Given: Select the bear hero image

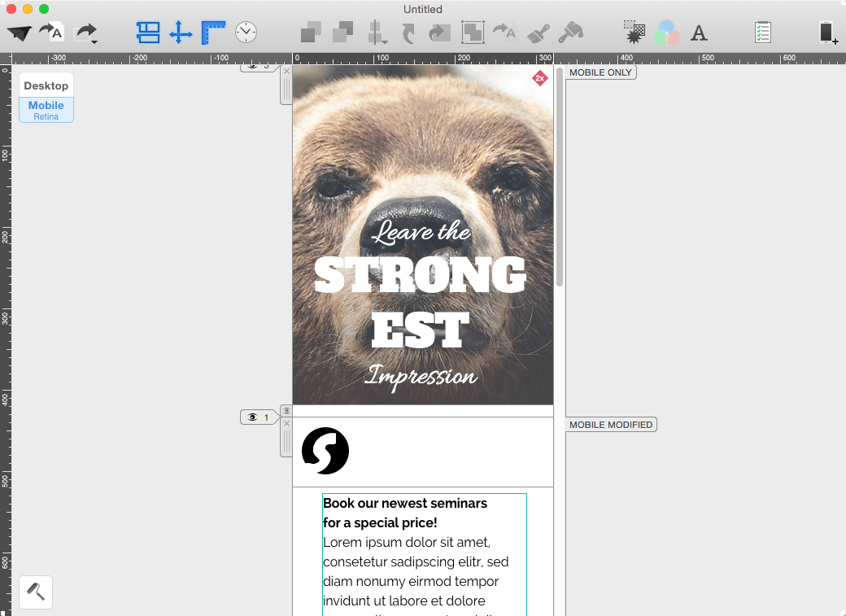Looking at the screenshot, I should tap(423, 235).
